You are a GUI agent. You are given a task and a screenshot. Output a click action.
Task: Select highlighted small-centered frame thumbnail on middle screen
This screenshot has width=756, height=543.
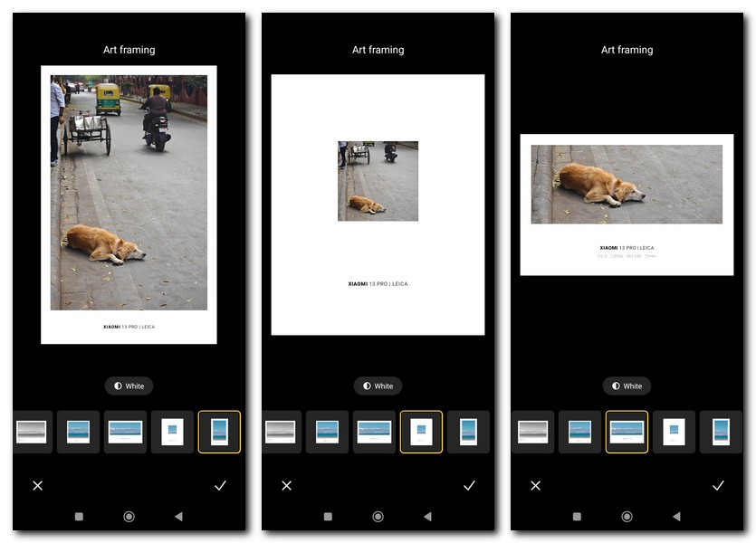[421, 432]
